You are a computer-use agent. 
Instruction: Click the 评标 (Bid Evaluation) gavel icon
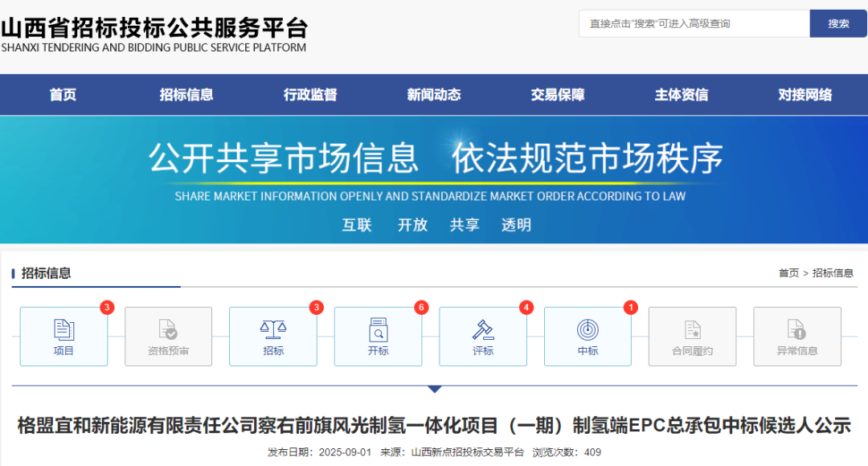point(483,336)
